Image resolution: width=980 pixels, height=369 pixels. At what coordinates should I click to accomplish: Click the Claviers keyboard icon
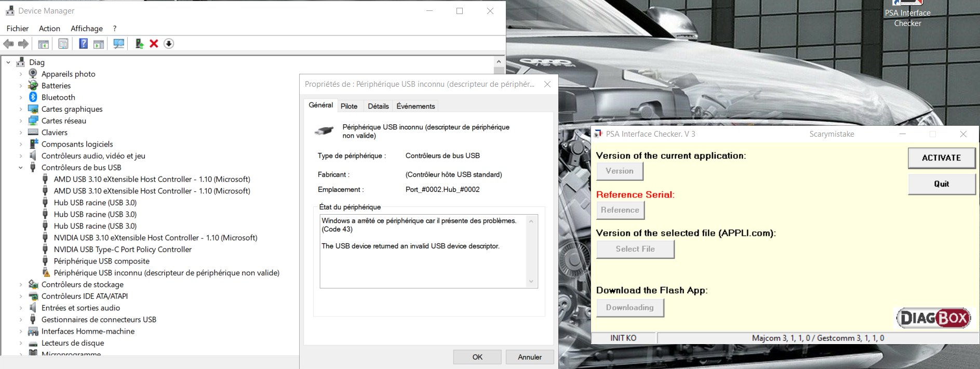[x=33, y=132]
